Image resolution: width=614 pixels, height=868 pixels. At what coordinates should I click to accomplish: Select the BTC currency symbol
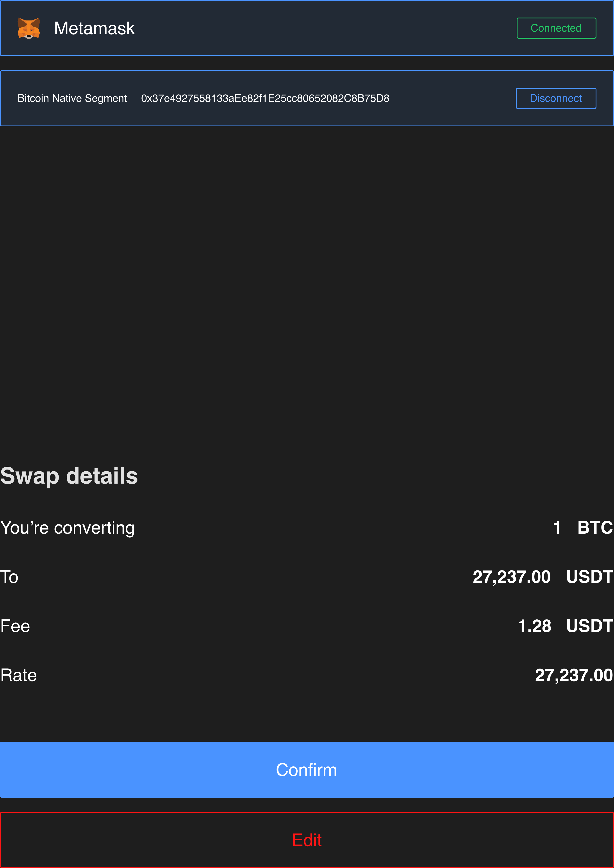pos(595,528)
